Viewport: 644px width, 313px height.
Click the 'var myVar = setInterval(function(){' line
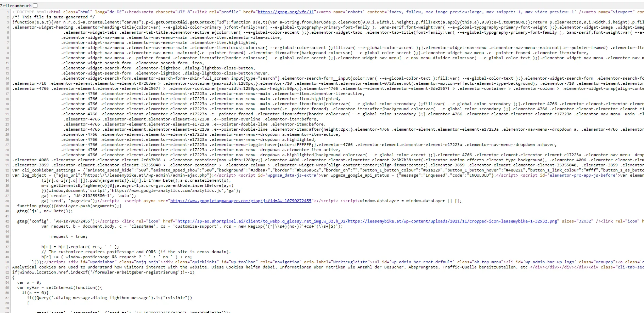(x=60, y=287)
